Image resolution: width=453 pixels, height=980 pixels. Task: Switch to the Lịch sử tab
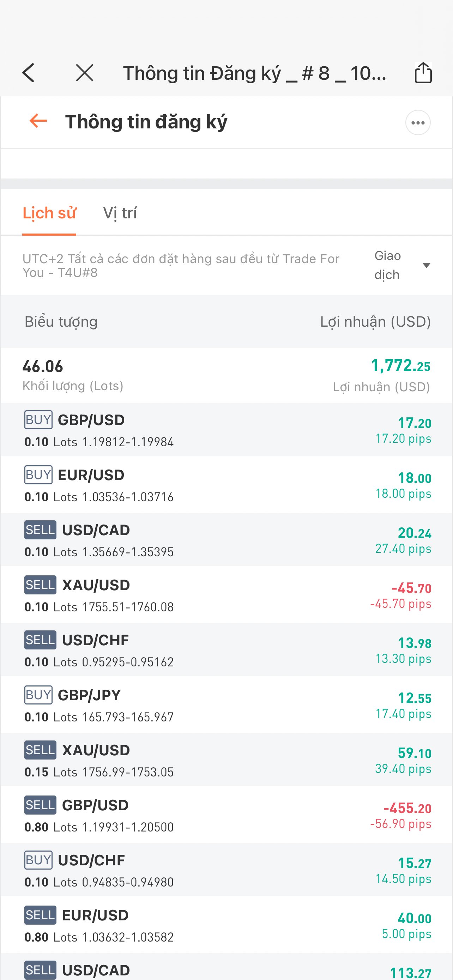pyautogui.click(x=49, y=213)
